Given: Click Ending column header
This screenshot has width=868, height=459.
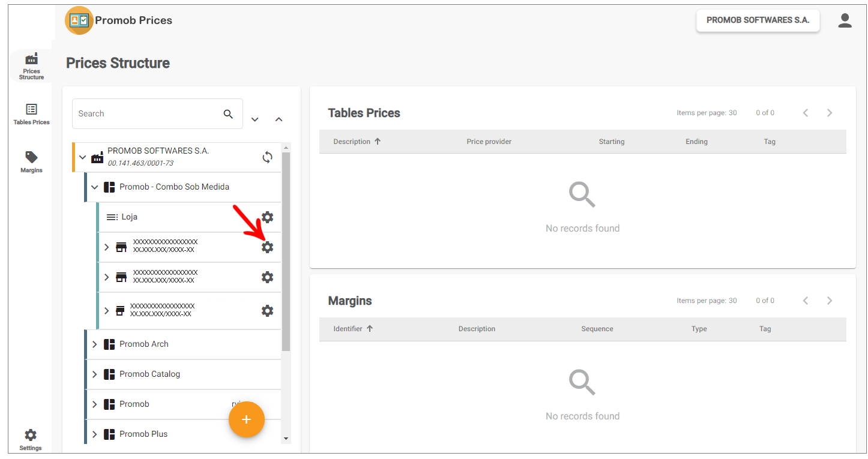Looking at the screenshot, I should (x=696, y=142).
